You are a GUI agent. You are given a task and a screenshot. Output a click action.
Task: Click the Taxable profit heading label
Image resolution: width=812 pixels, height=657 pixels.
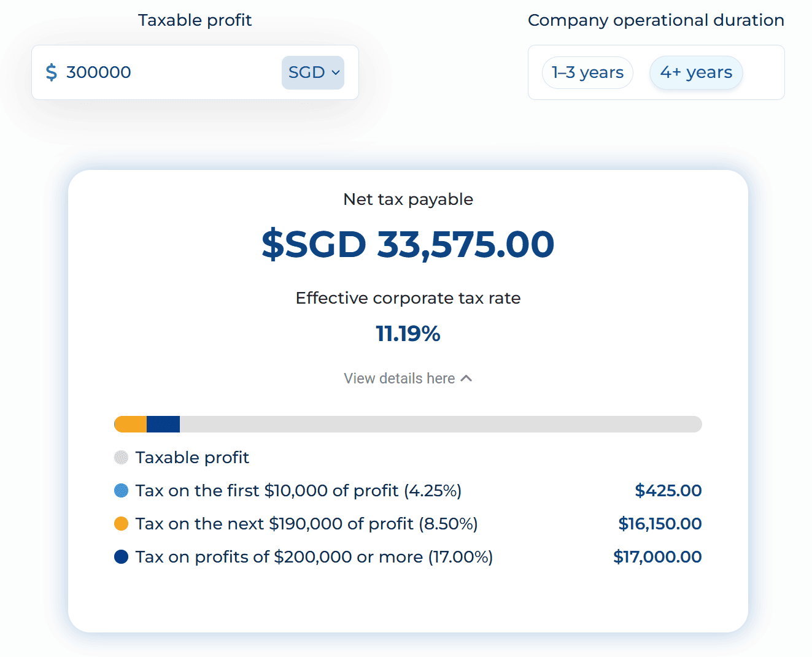(x=195, y=20)
